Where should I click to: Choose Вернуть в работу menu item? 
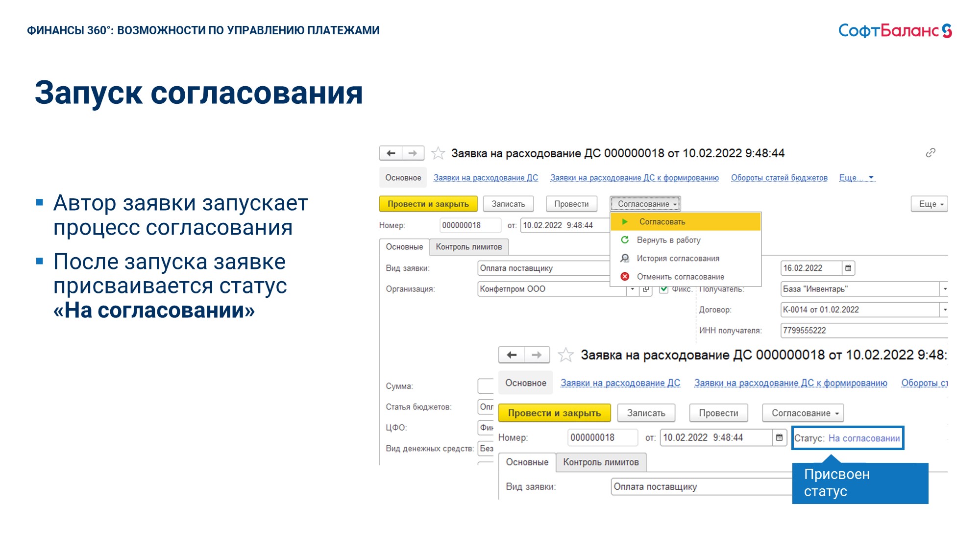686,240
